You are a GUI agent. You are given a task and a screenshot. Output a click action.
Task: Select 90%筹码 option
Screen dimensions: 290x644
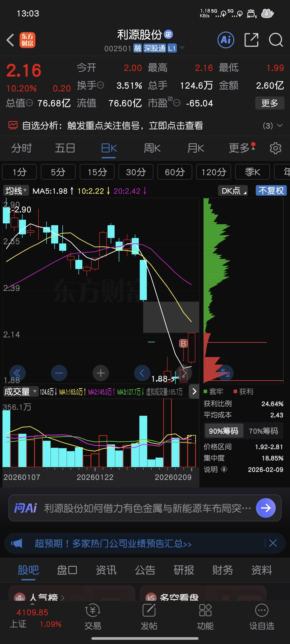pos(224,431)
